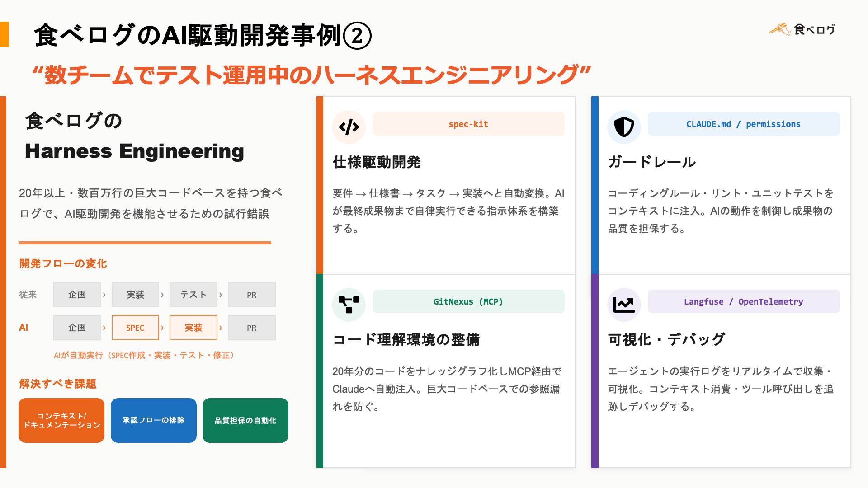Click the 20年以上・数百万行 intro paragraph

[151, 203]
